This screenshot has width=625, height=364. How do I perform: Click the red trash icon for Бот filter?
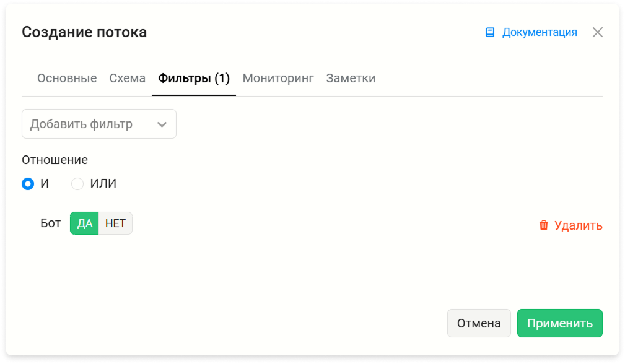pyautogui.click(x=544, y=225)
